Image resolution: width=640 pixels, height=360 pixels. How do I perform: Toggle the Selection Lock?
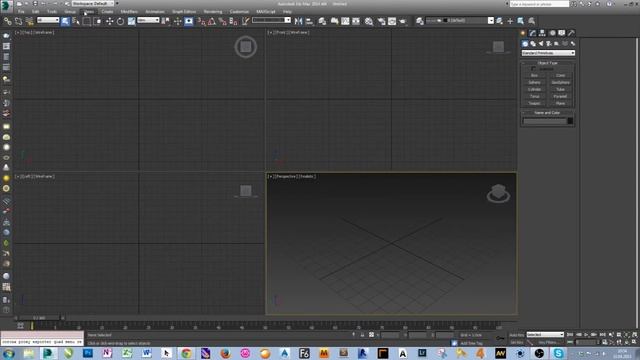tap(362, 335)
